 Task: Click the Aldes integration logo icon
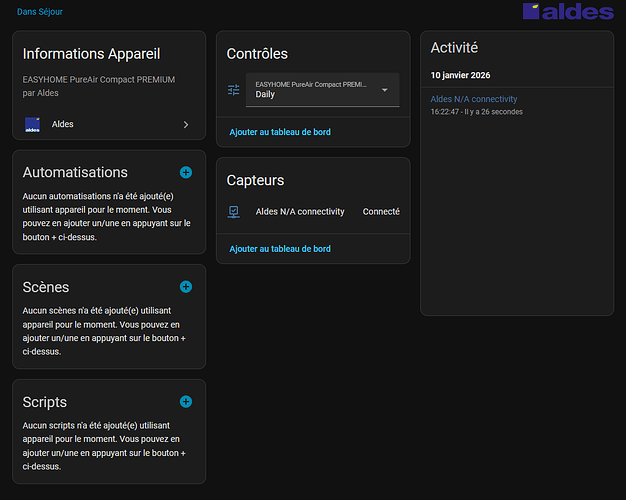(x=32, y=125)
